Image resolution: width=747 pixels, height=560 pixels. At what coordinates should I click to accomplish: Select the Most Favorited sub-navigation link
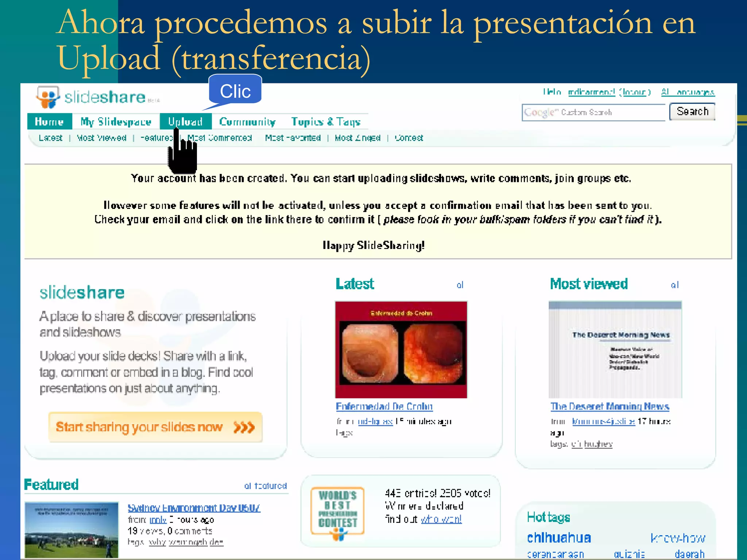293,138
